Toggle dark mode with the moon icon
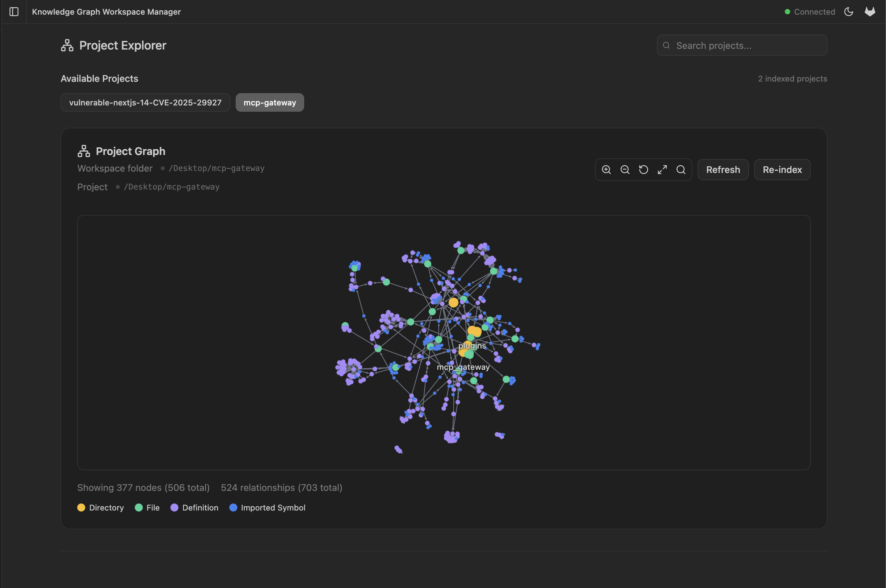Screen dimensions: 886x588 pyautogui.click(x=849, y=12)
